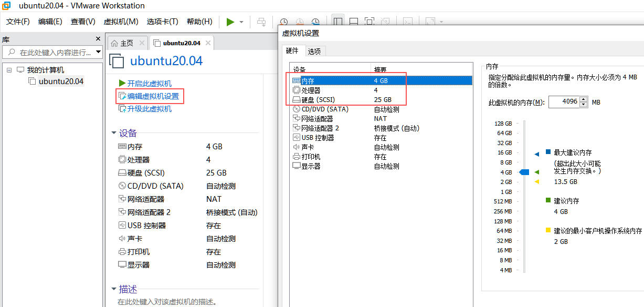Select the 硬盘 (SCSI) device in settings list
The image size is (644, 307).
(x=318, y=100)
